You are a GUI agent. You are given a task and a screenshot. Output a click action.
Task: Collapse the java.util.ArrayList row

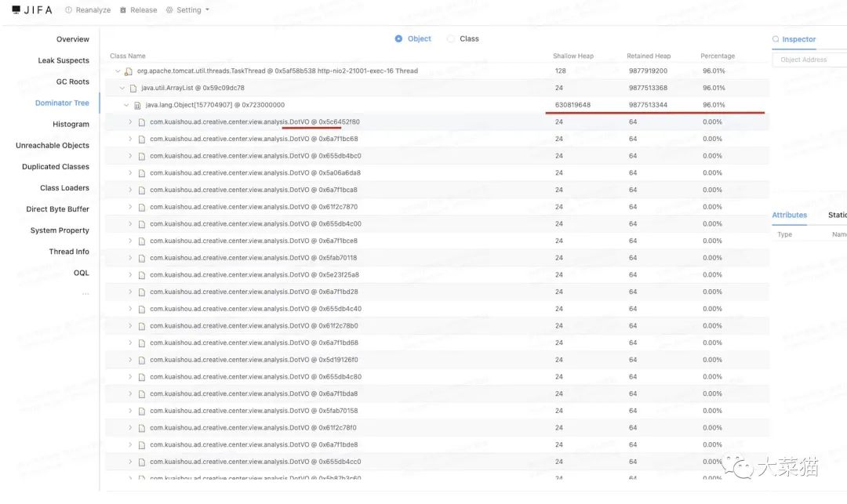(x=122, y=88)
